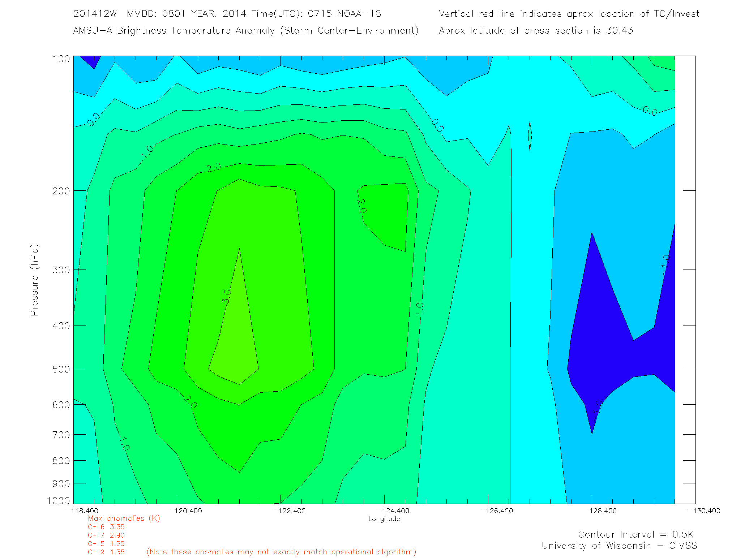The width and height of the screenshot is (732, 560).
Task: Click University of Wisconsin - CIMSS credit
Action: (x=619, y=546)
